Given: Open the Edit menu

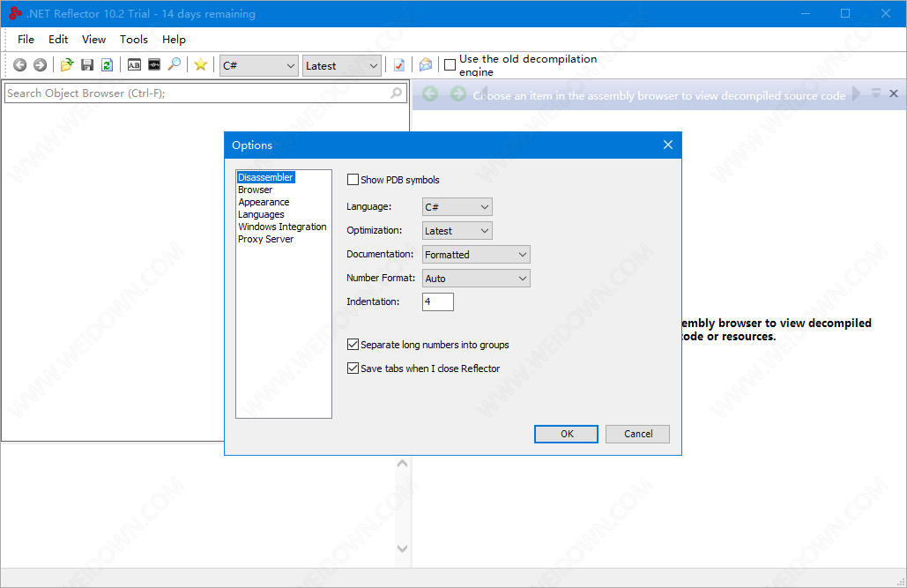Looking at the screenshot, I should 58,40.
